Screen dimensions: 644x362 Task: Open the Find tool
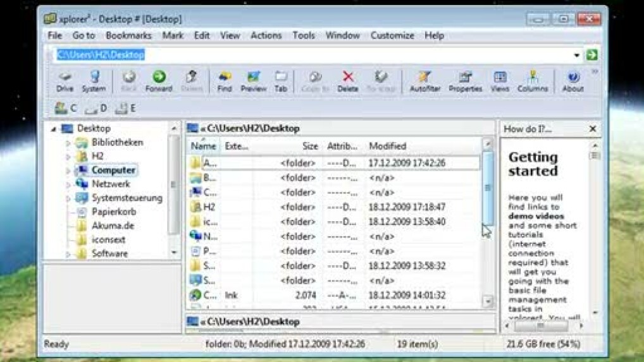coord(224,81)
